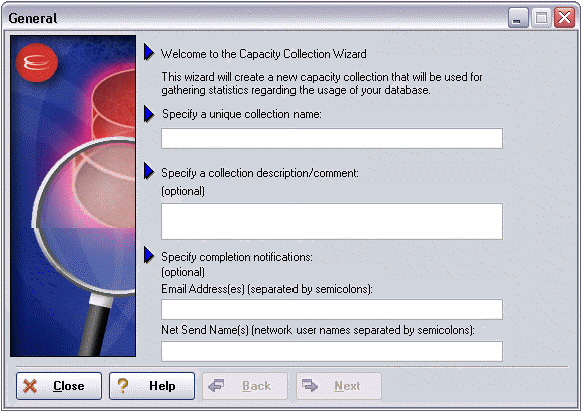Viewport: 584px width, 413px height.
Task: Click the Close button label text
Action: point(69,386)
